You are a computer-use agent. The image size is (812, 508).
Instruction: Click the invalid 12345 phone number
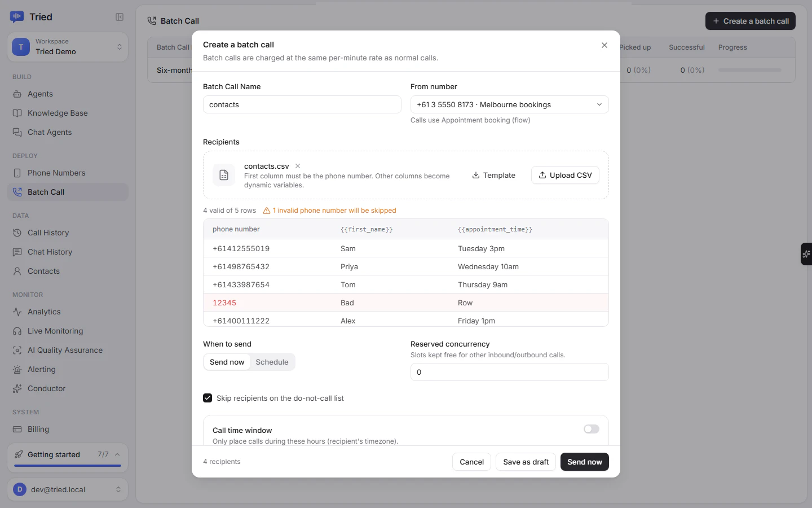(x=224, y=303)
